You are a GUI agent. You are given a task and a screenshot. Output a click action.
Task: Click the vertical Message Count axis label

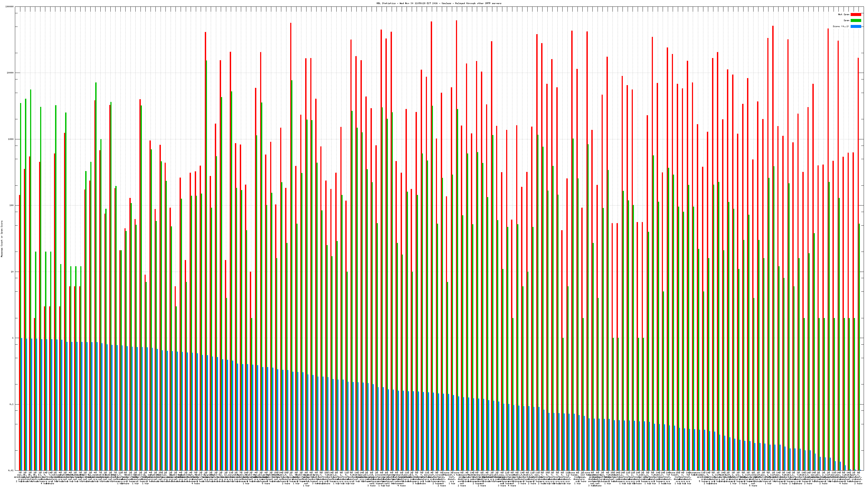(2, 239)
